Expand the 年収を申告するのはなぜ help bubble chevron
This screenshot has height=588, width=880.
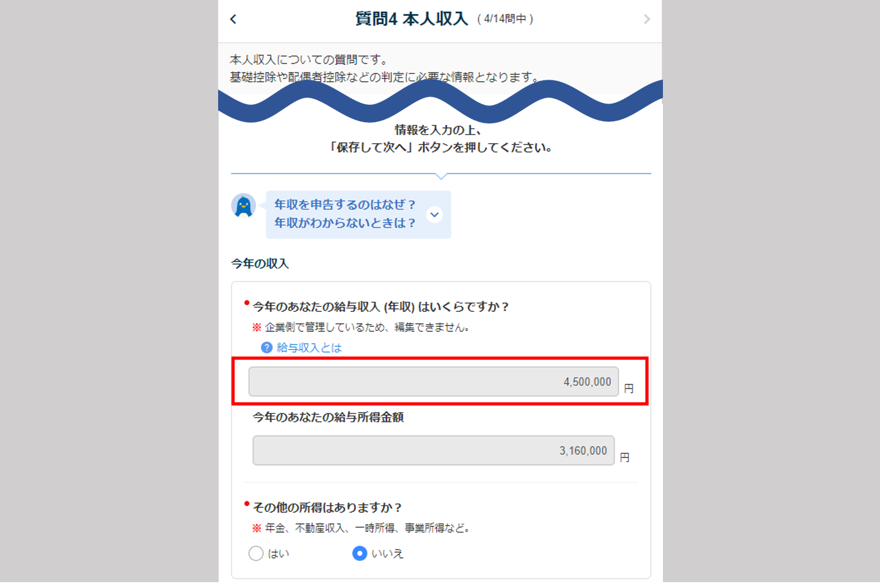pyautogui.click(x=435, y=214)
